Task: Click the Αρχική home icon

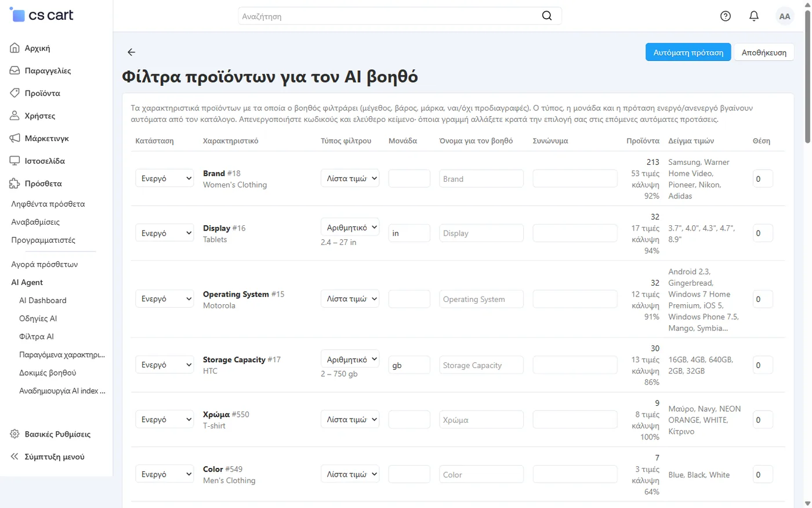Action: coord(15,48)
